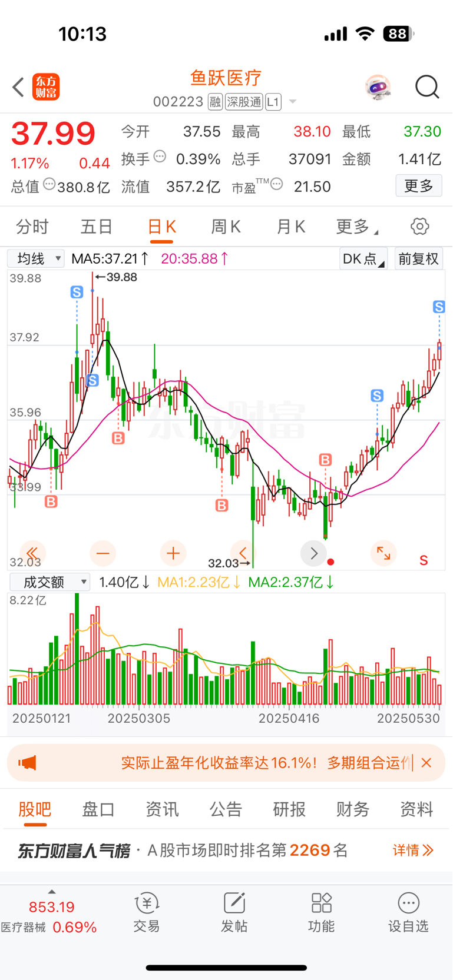This screenshot has height=980, width=453.
Task: Tap the 深股通 tag
Action: point(244,102)
